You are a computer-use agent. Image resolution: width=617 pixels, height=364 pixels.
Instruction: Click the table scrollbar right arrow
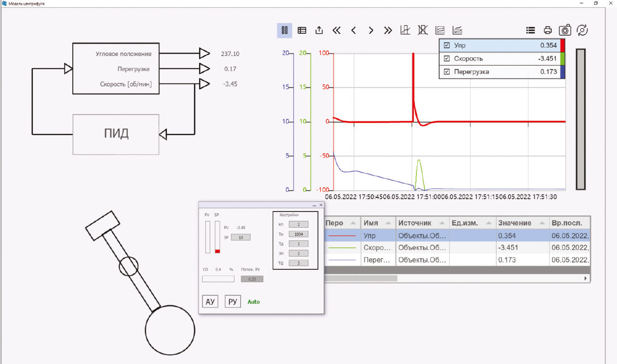pyautogui.click(x=586, y=278)
